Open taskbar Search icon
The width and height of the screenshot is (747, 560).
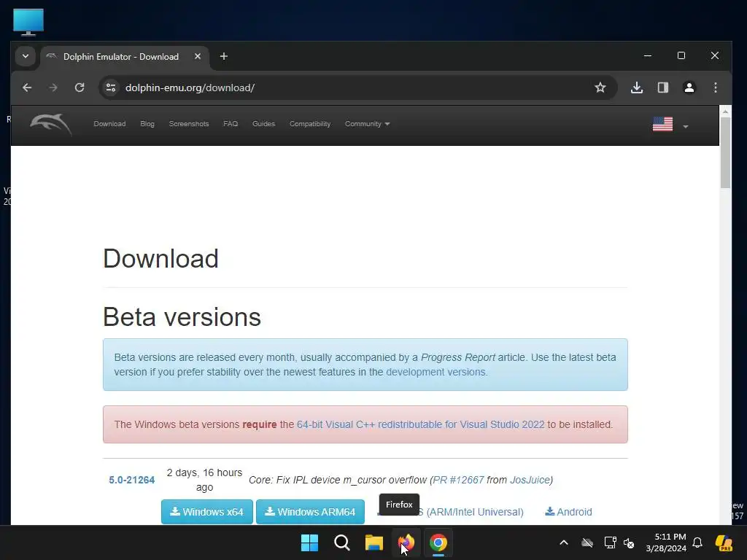pos(341,542)
